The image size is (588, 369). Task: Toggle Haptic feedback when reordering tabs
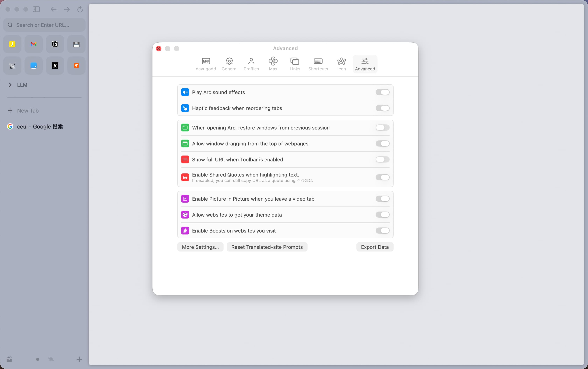[x=382, y=108]
